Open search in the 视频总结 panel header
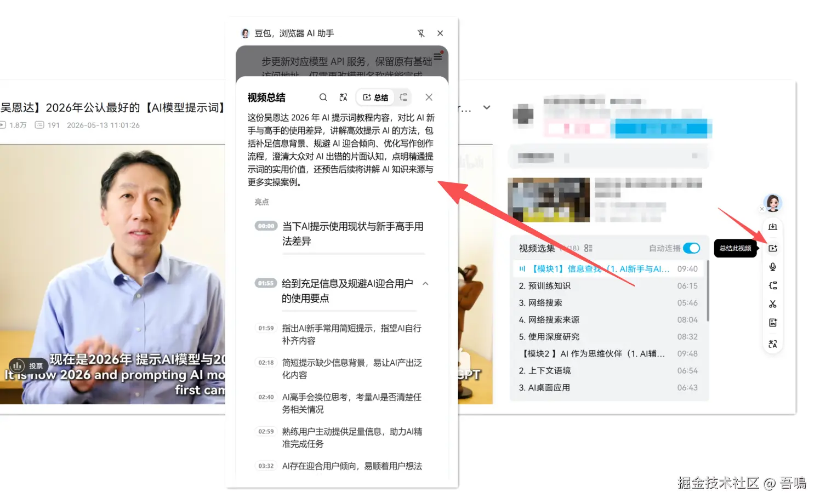 pos(323,97)
